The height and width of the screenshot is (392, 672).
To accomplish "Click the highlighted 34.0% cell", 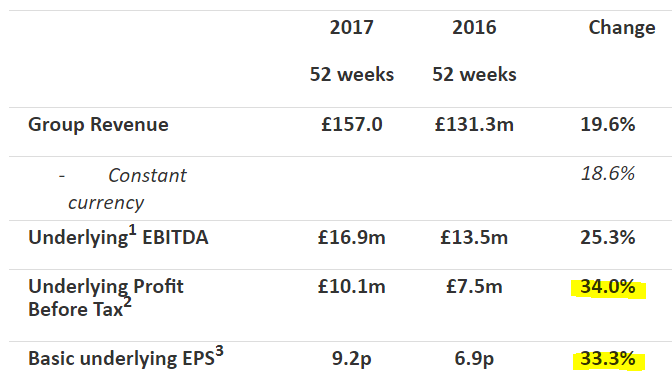I will point(608,288).
